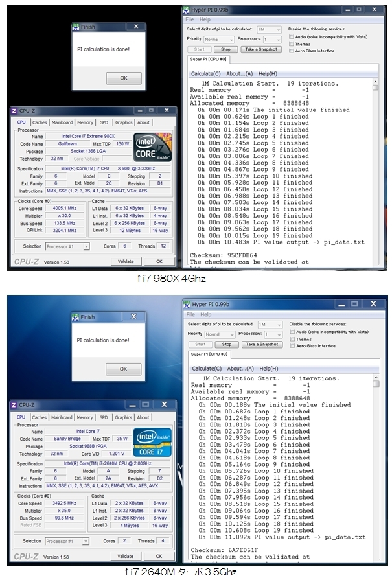Image resolution: width=392 pixels, height=580 pixels.
Task: Click the CPU-Z title icon in the 980X window
Action: pos(14,111)
